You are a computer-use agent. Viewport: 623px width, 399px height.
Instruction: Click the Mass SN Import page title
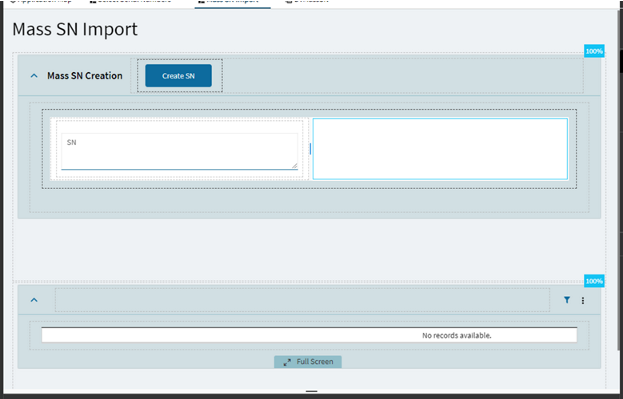[75, 29]
